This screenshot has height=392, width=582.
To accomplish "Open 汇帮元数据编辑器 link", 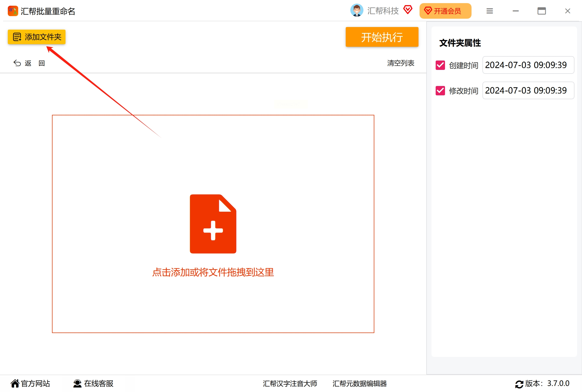I will coord(359,383).
